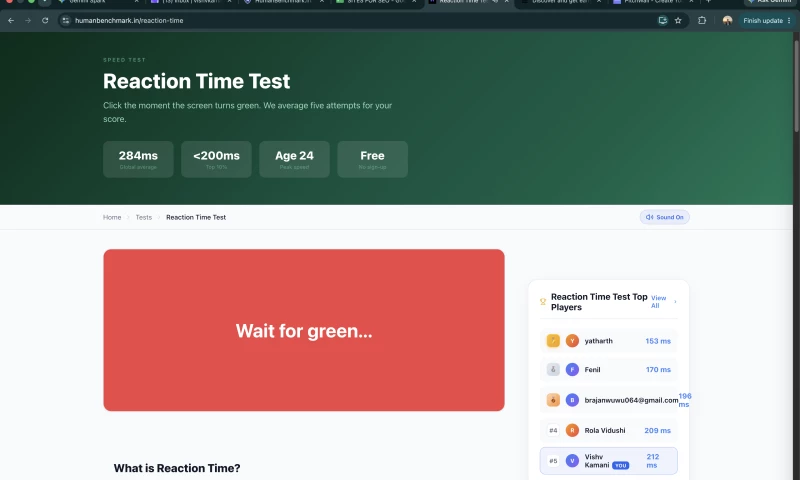Open site information icon in address bar
The image size is (800, 480).
click(65, 20)
